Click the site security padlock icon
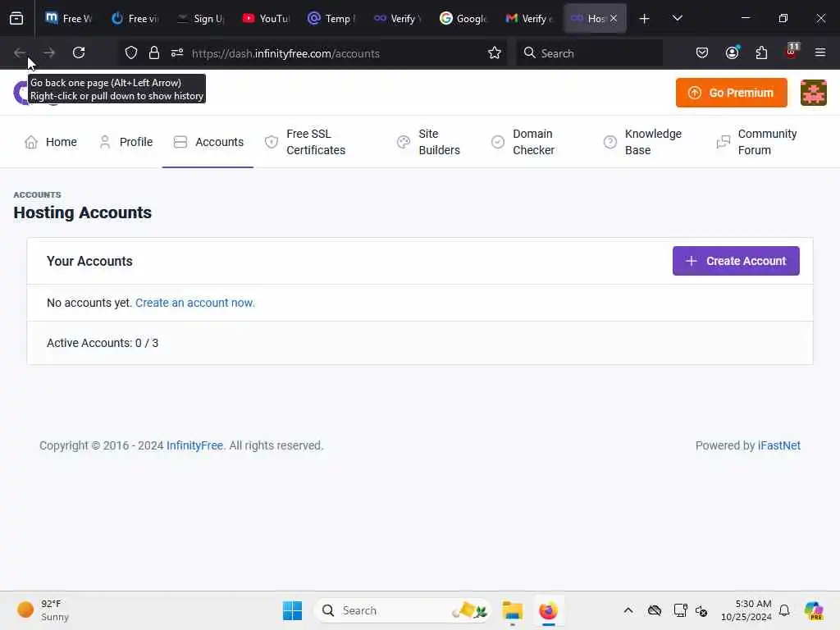This screenshot has height=630, width=840. click(154, 52)
